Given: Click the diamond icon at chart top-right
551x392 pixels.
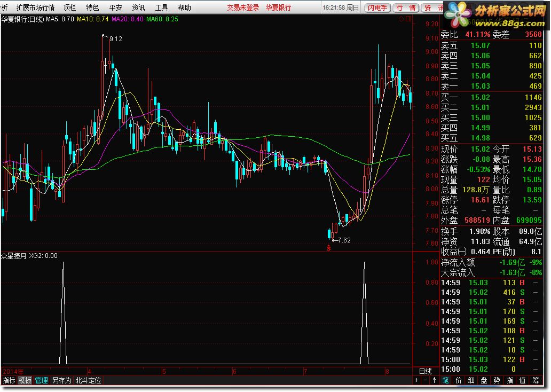Looking at the screenshot, I should coord(402,19).
